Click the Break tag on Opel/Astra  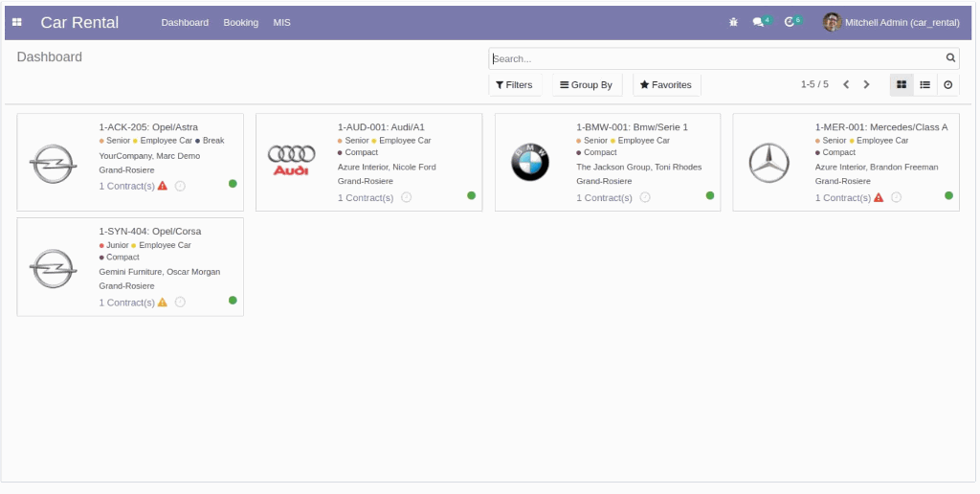tap(210, 141)
